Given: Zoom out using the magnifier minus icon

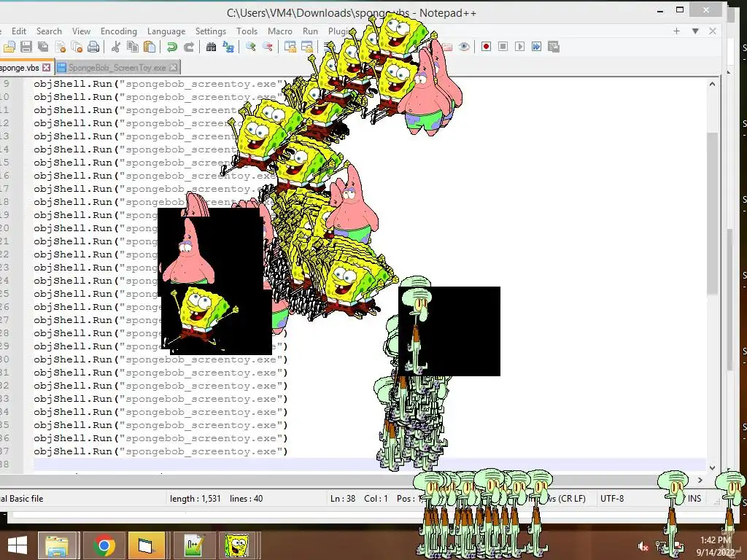Looking at the screenshot, I should tap(268, 47).
